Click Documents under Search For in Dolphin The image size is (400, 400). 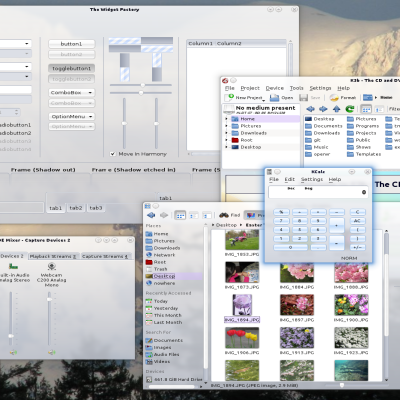click(164, 340)
